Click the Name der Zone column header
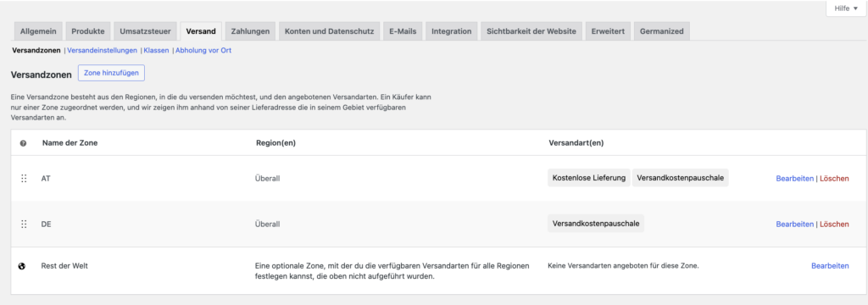The height and width of the screenshot is (305, 868). (70, 143)
